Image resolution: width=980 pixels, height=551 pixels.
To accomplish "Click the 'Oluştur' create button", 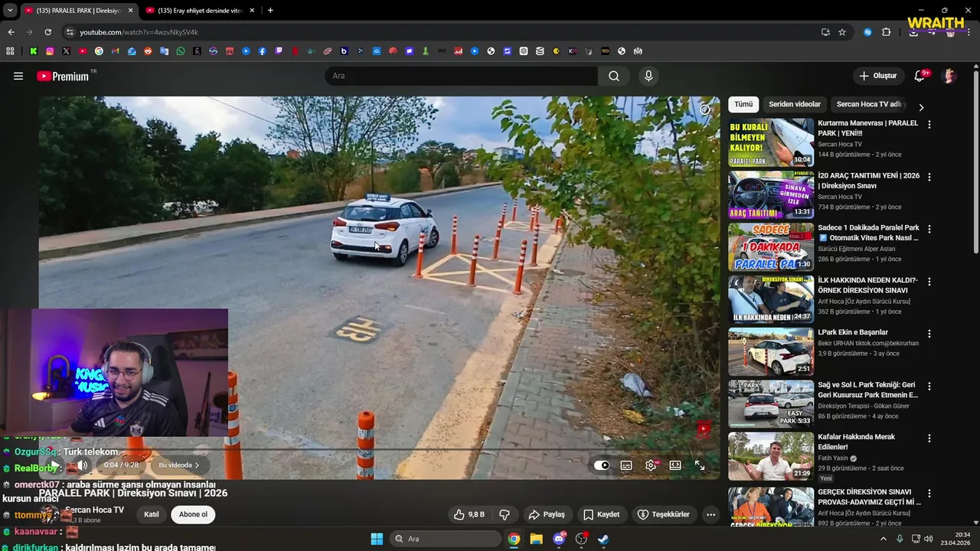I will point(877,76).
